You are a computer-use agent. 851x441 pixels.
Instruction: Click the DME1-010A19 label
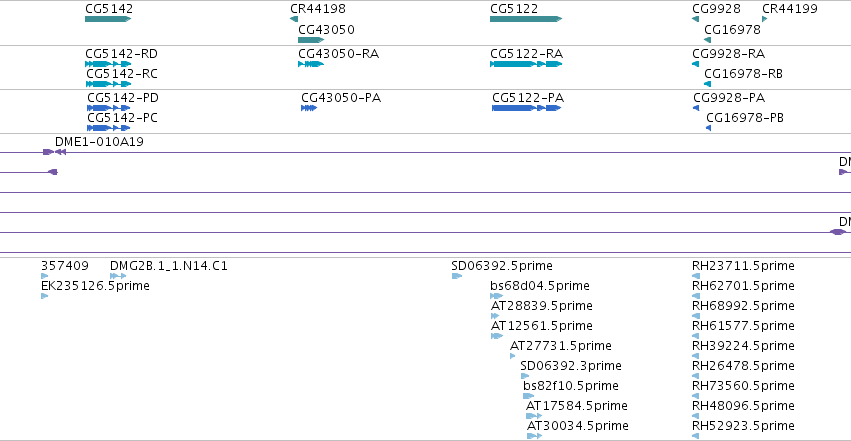tap(99, 142)
